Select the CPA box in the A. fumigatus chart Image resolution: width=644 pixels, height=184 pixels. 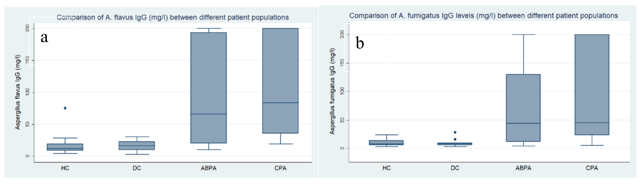click(x=592, y=84)
